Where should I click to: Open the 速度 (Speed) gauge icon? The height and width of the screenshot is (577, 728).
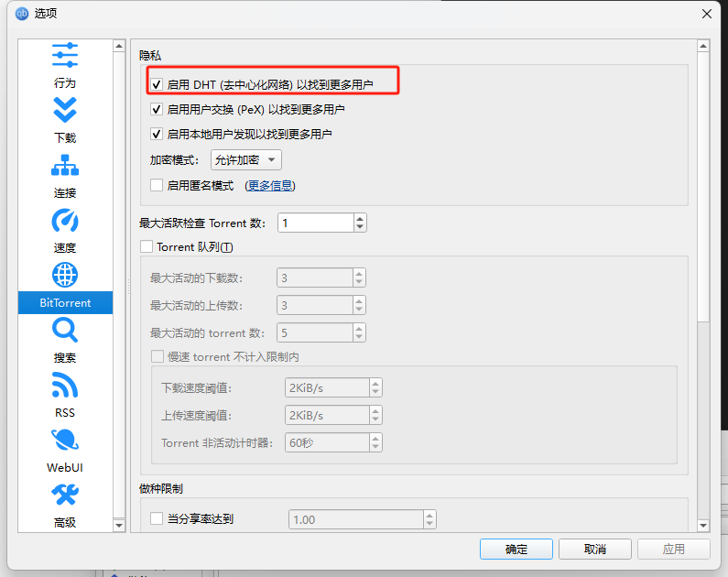pyautogui.click(x=64, y=221)
